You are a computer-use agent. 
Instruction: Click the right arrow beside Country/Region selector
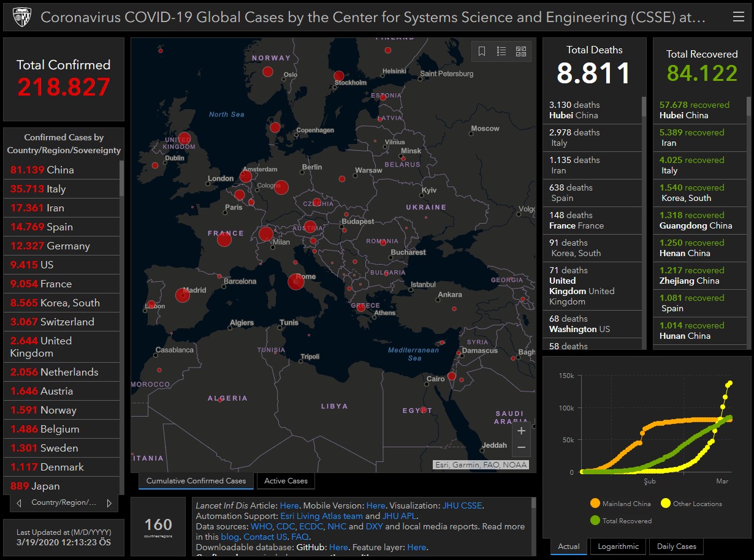(109, 503)
